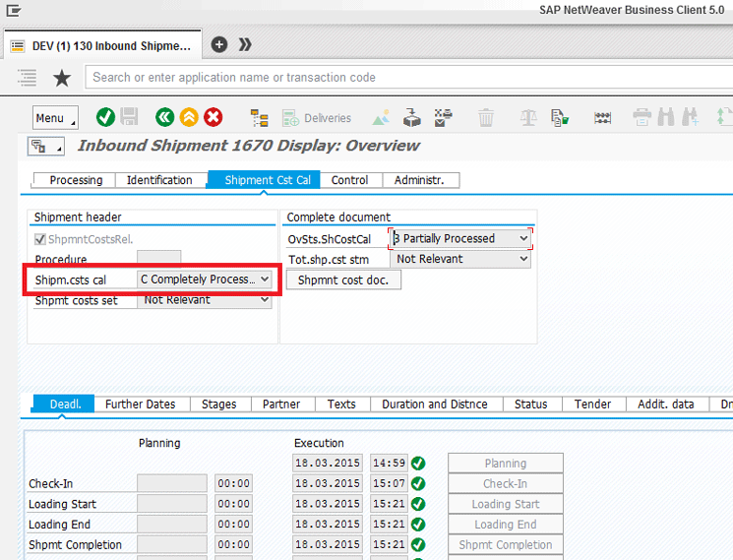Click the green Enter checkmark icon
This screenshot has height=560, width=733.
click(x=105, y=117)
